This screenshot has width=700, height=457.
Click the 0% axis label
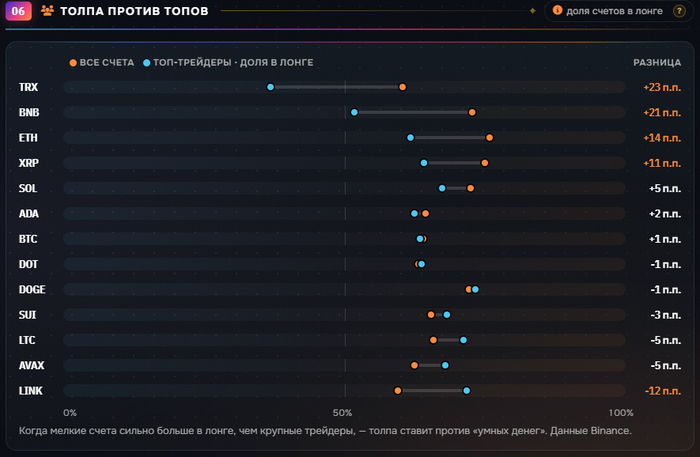point(70,413)
